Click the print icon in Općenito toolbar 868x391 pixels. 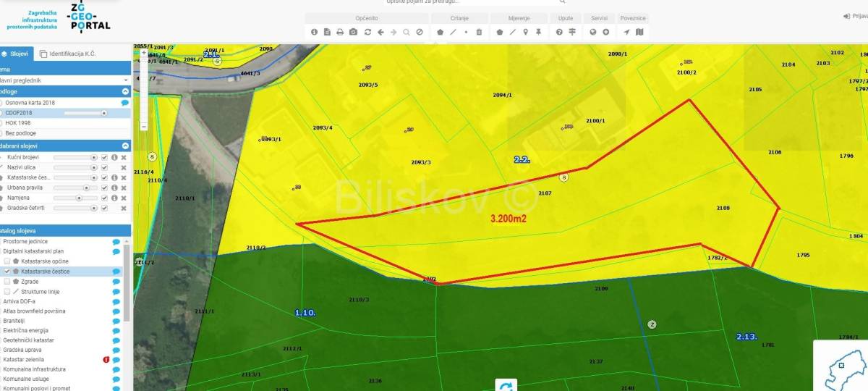(341, 32)
